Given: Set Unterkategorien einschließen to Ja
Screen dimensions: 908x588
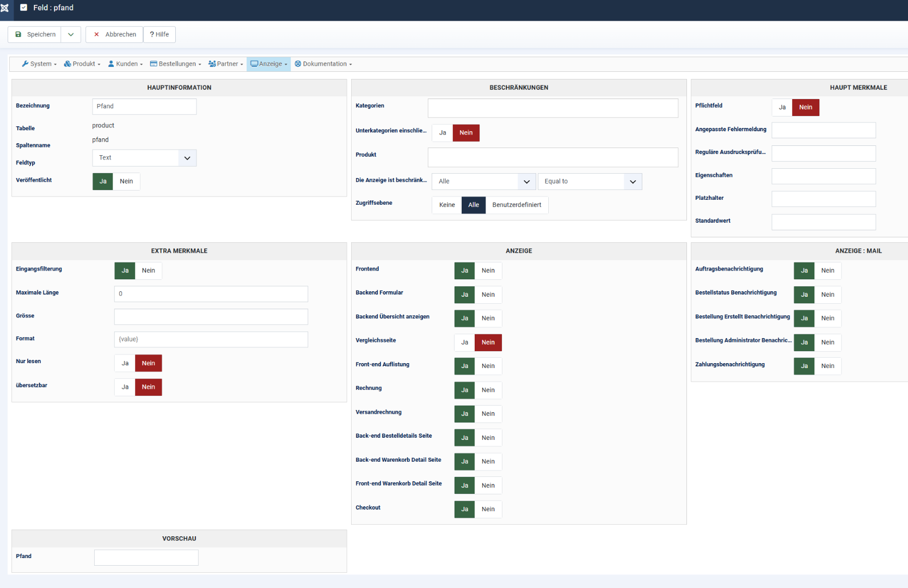Looking at the screenshot, I should [x=443, y=133].
